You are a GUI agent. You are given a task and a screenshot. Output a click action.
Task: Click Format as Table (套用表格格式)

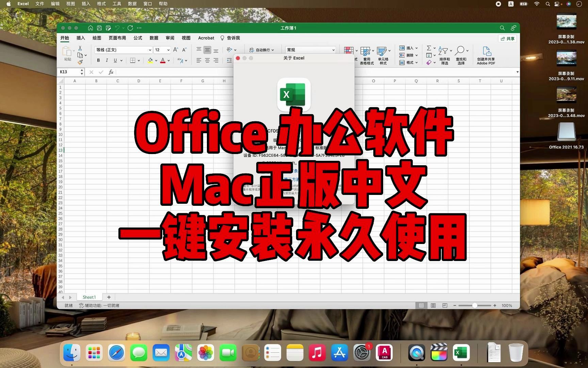(x=367, y=55)
